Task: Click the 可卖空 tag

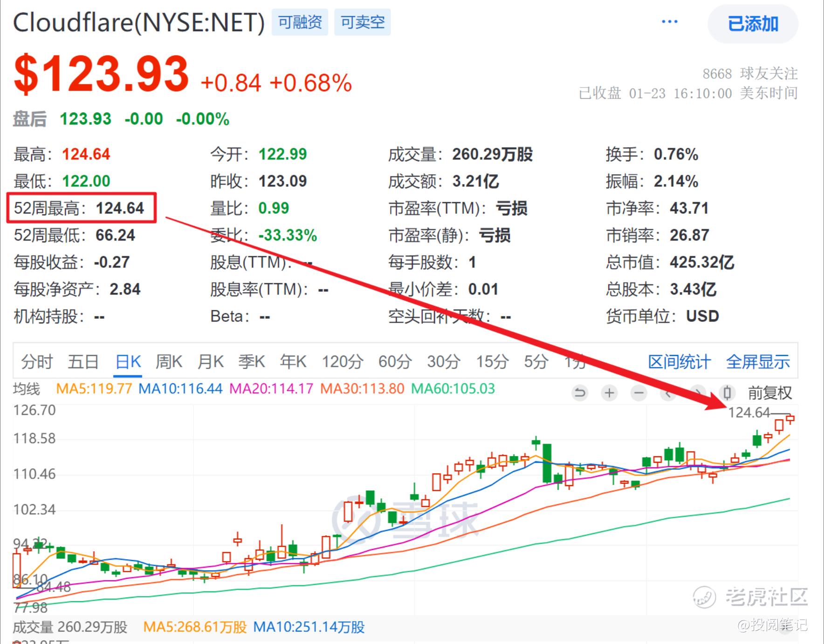Action: tap(363, 22)
